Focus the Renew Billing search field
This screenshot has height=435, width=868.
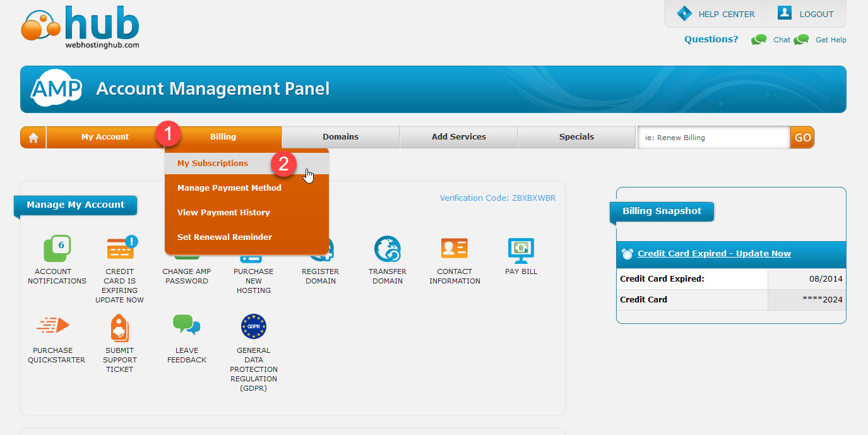coord(713,138)
